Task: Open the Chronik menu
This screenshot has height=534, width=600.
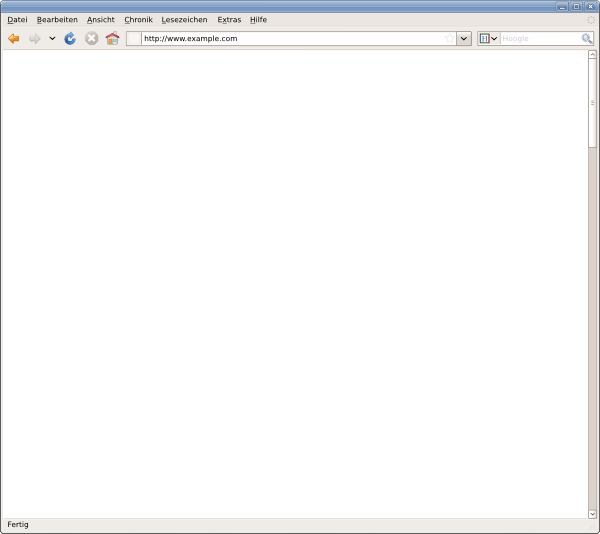Action: 139,20
